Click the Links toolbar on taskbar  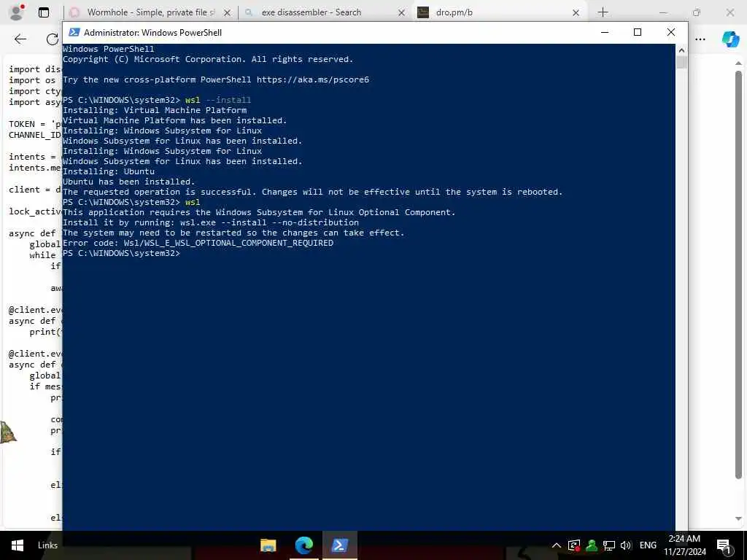pyautogui.click(x=47, y=545)
